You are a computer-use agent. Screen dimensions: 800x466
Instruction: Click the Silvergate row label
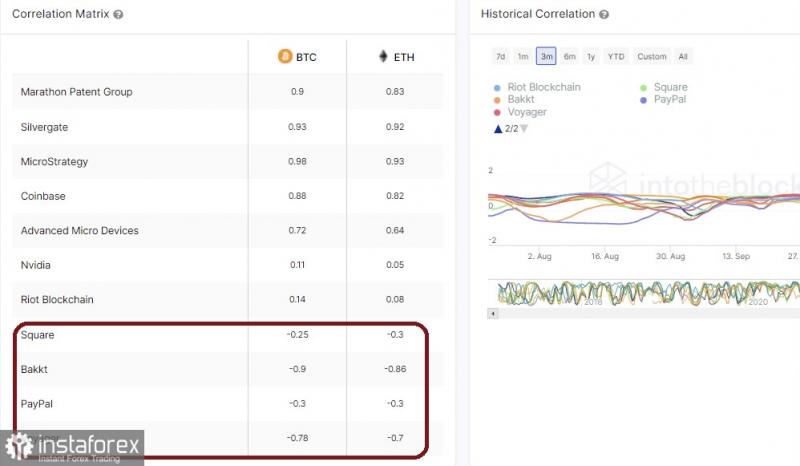[x=44, y=127]
